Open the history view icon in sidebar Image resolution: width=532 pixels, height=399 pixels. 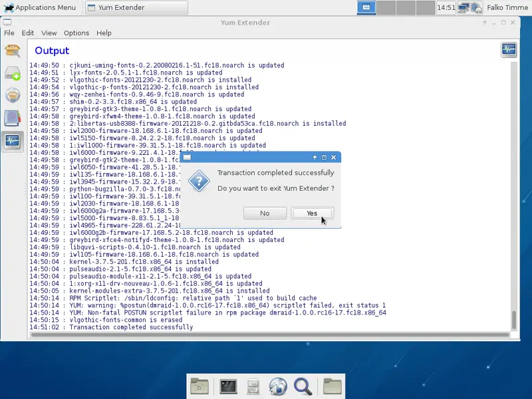pos(12,118)
